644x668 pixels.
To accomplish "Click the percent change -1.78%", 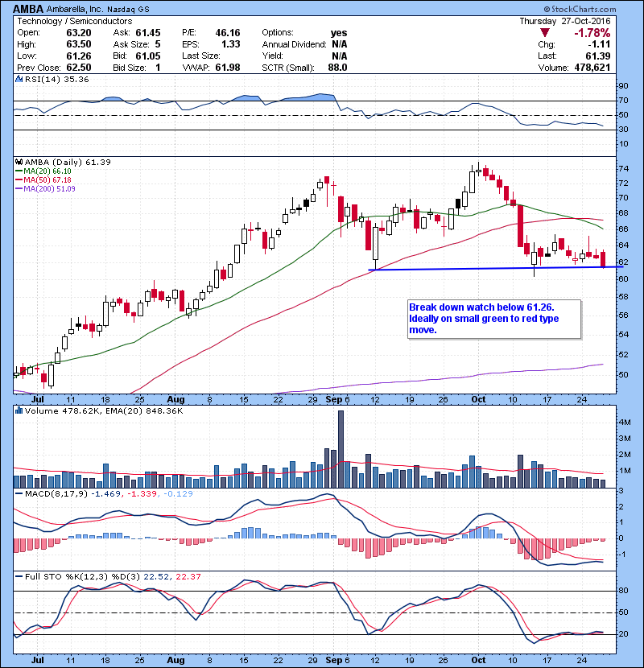I will 592,33.
